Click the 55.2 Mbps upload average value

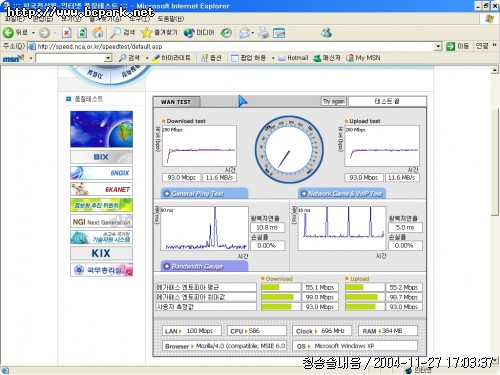[404, 287]
